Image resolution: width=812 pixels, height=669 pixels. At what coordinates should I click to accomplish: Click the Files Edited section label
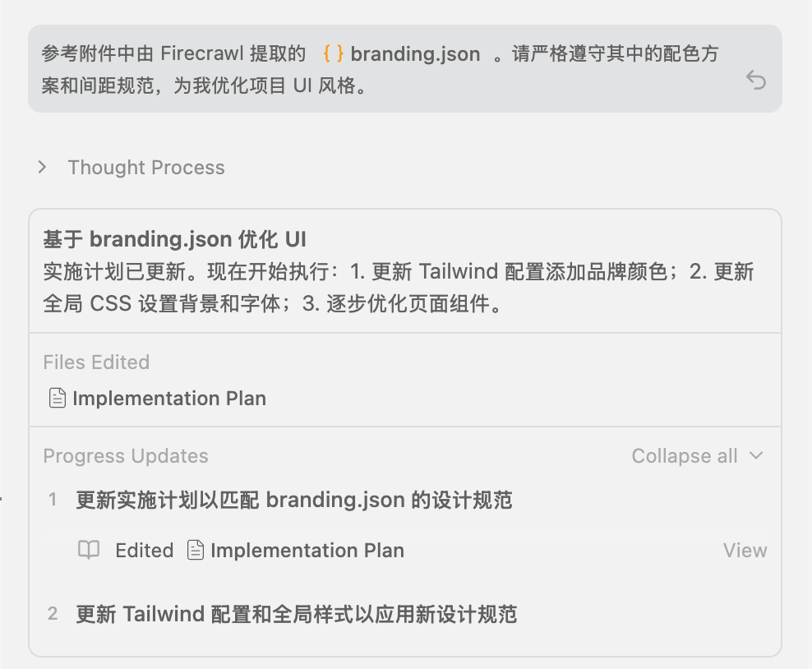tap(96, 362)
